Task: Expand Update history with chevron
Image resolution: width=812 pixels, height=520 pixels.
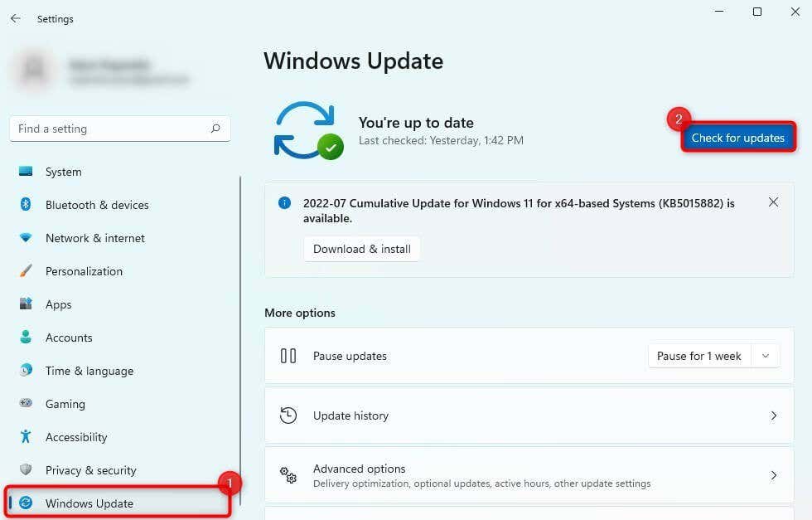Action: coord(773,416)
